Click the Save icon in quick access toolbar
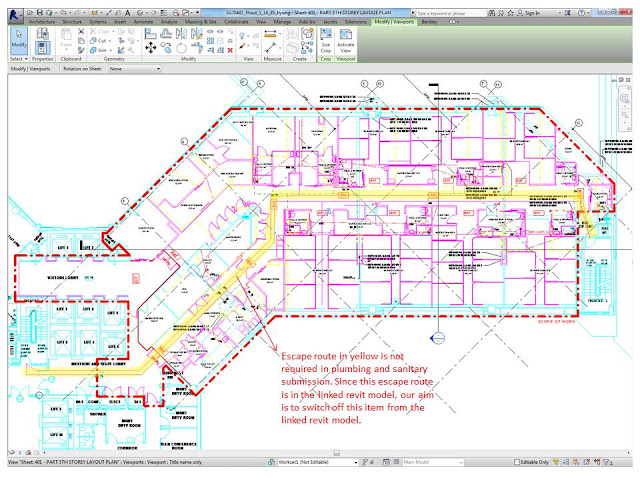The width and height of the screenshot is (640, 480). tap(40, 13)
